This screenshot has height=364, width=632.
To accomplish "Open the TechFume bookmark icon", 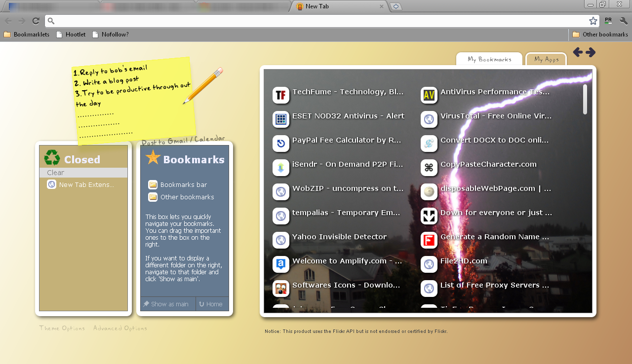I will pos(281,95).
